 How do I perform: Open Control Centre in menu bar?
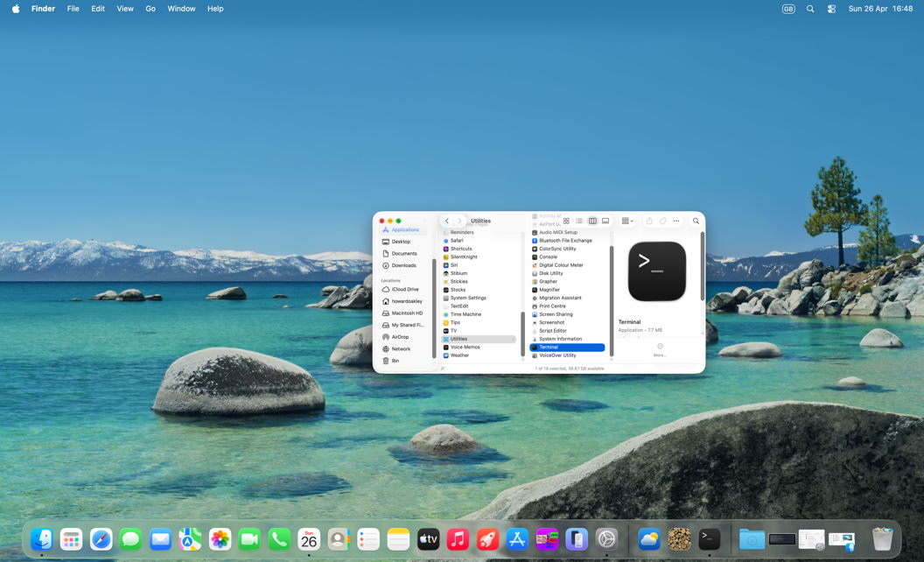pos(831,9)
